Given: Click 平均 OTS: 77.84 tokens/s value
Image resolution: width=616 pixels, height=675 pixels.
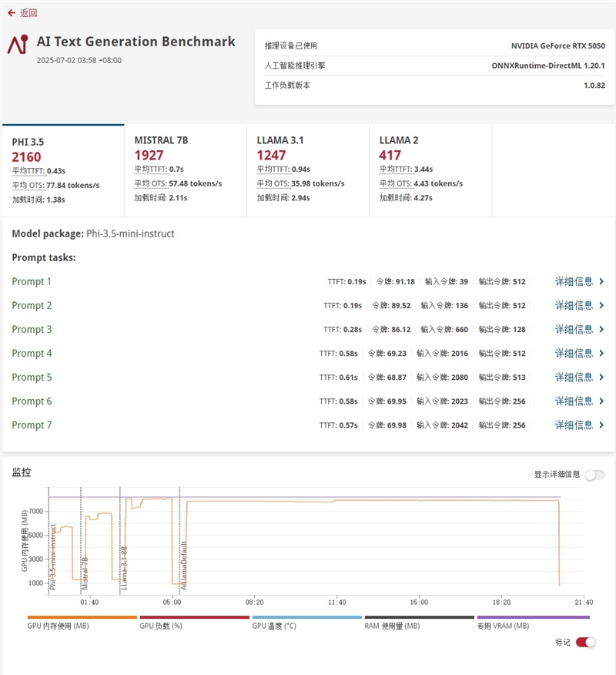Looking at the screenshot, I should click(55, 186).
